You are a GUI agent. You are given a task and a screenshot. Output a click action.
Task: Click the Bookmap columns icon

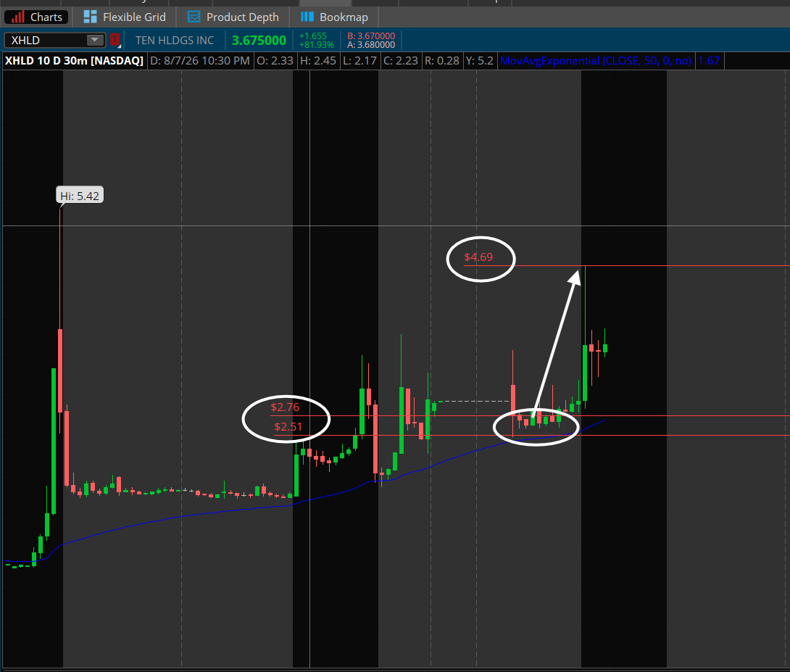(x=307, y=17)
